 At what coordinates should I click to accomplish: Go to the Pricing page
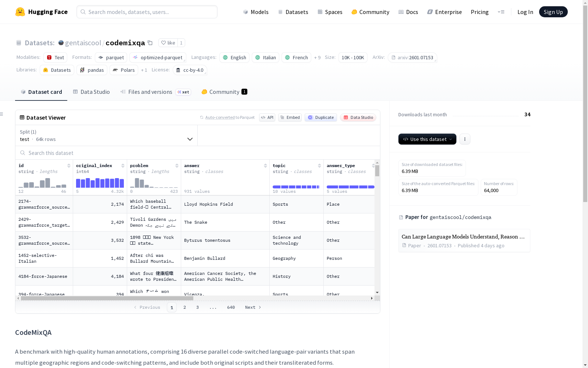[x=480, y=12]
